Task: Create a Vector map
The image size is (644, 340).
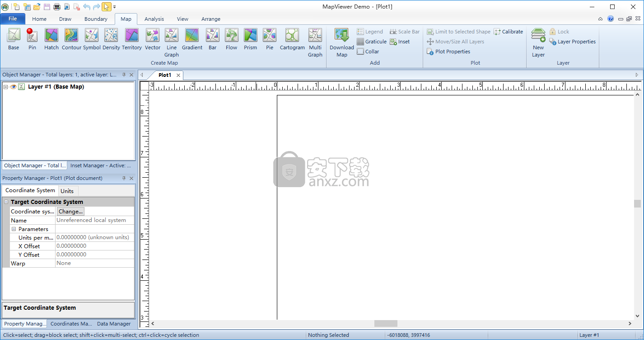Action: (x=153, y=39)
